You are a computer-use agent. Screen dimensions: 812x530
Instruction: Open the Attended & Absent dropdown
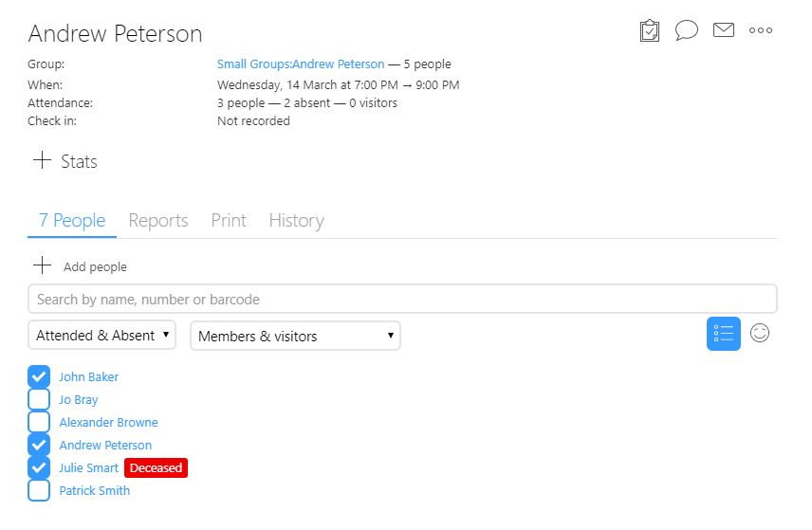[x=102, y=336]
